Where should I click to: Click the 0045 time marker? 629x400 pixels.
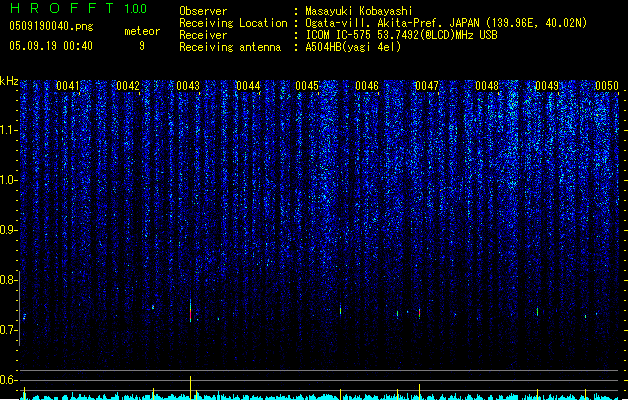[307, 86]
